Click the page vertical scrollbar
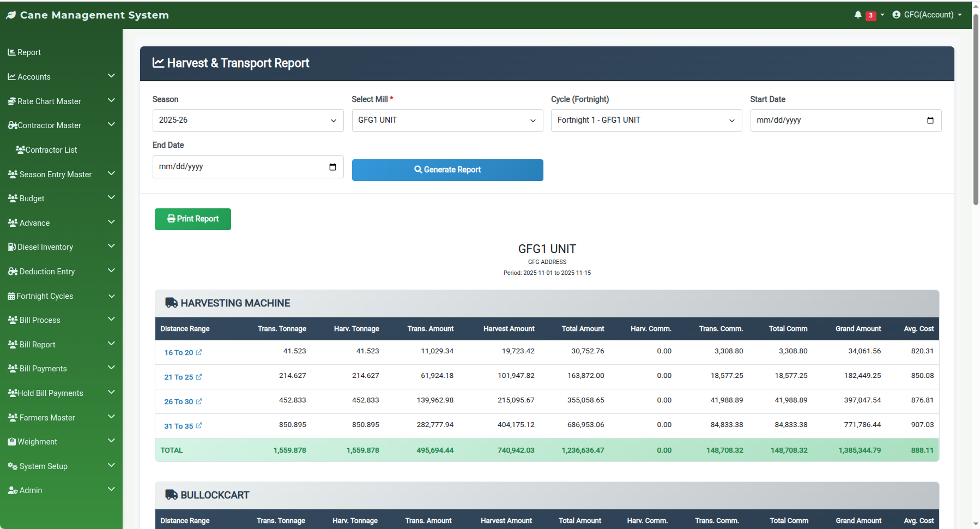This screenshot has width=980, height=529. point(976,109)
